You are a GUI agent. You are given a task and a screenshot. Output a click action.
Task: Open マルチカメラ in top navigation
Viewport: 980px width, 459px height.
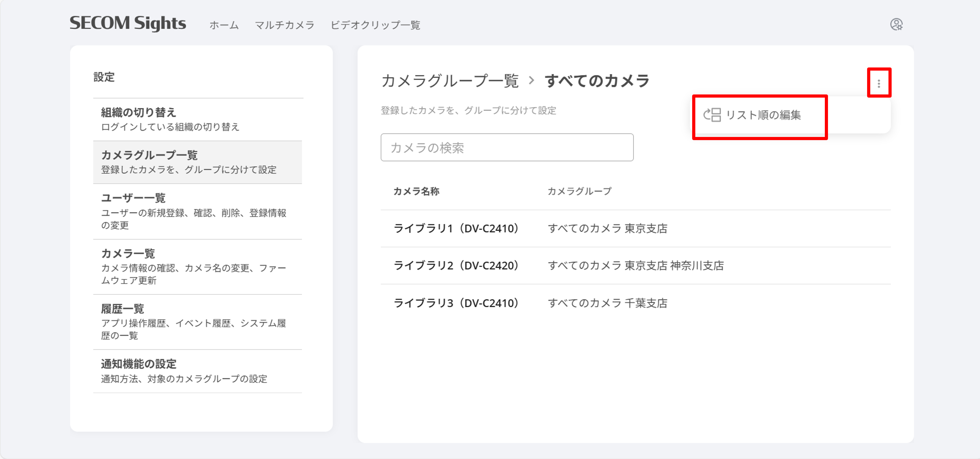click(x=284, y=25)
